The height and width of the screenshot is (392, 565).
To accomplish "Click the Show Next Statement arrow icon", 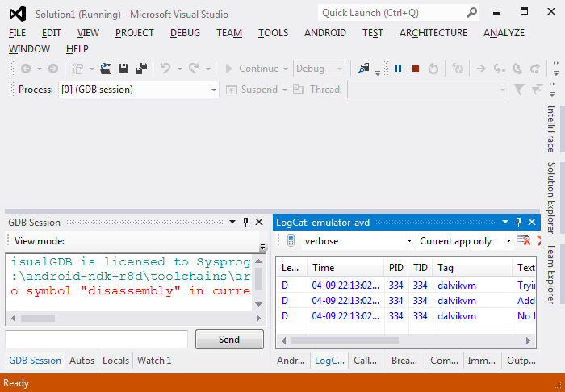I will (x=481, y=69).
